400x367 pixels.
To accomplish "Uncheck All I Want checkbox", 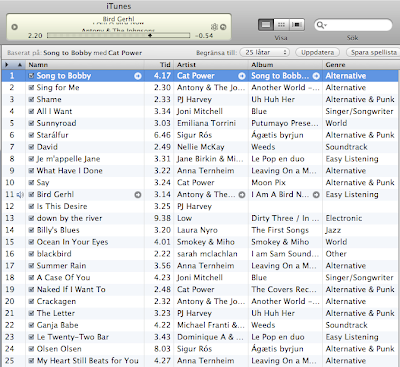I will point(31,112).
